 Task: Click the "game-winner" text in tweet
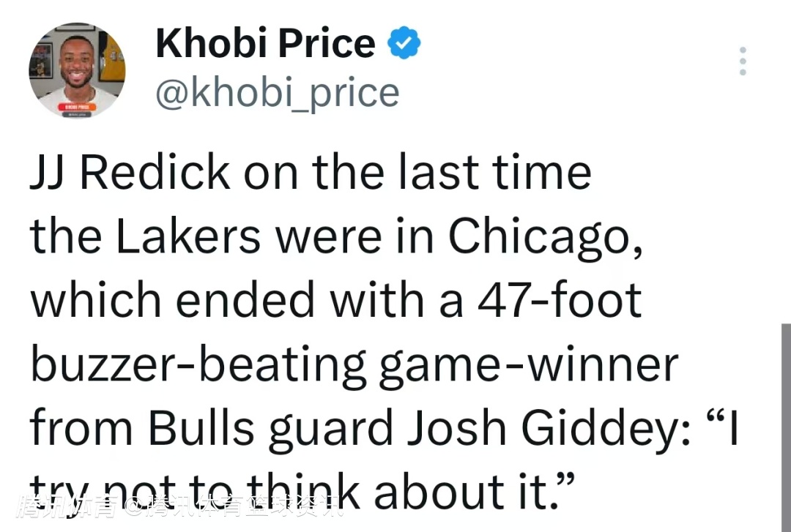[528, 364]
